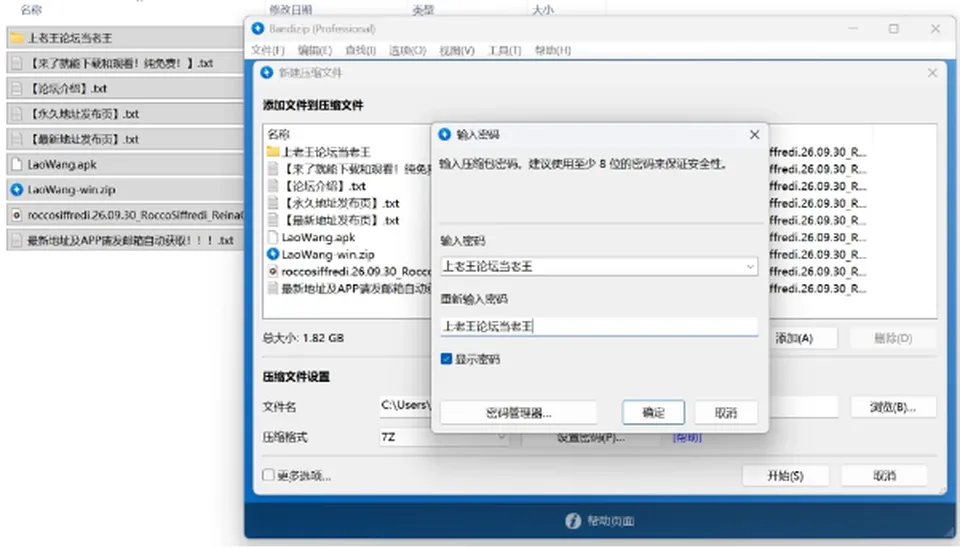The image size is (960, 548).
Task: Click the folder icon 上老王论坛当老王 in explorer
Action: [x=17, y=38]
